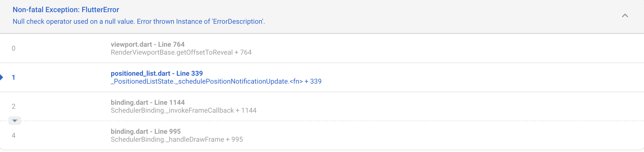Expand the hidden frames between frame 2 and 4

tap(15, 121)
